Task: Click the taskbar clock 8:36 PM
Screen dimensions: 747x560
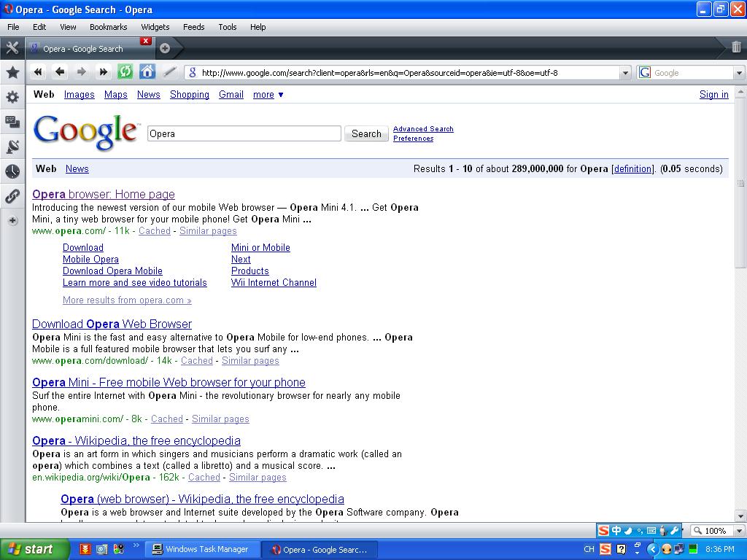Action: coord(720,549)
